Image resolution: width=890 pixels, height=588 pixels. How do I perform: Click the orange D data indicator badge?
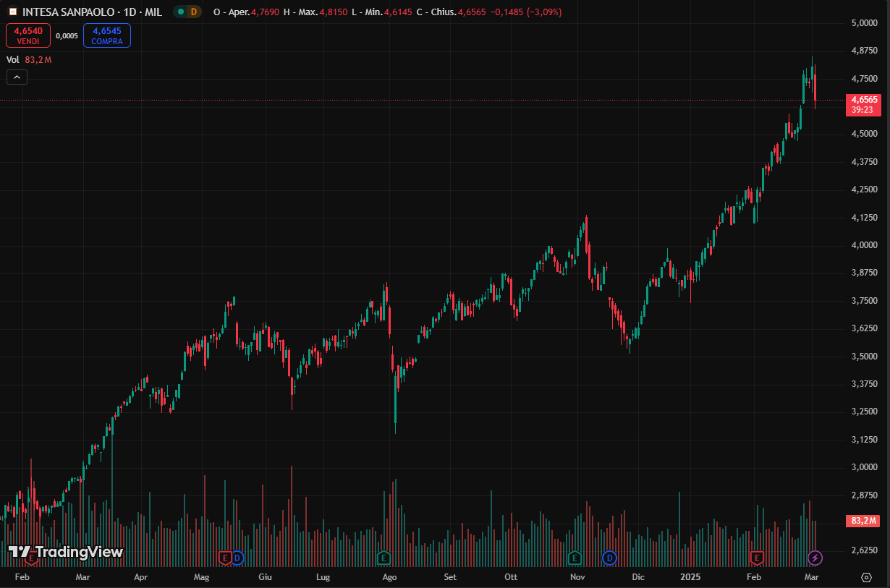tap(193, 12)
